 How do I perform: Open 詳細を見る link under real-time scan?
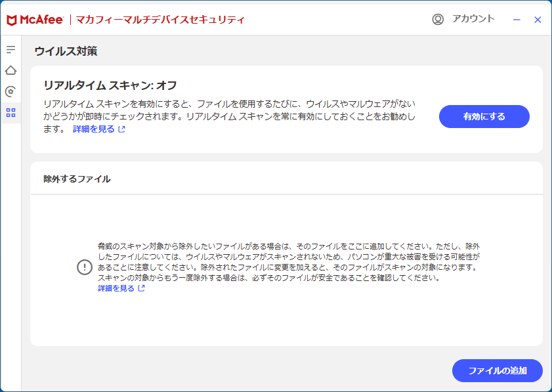99,129
